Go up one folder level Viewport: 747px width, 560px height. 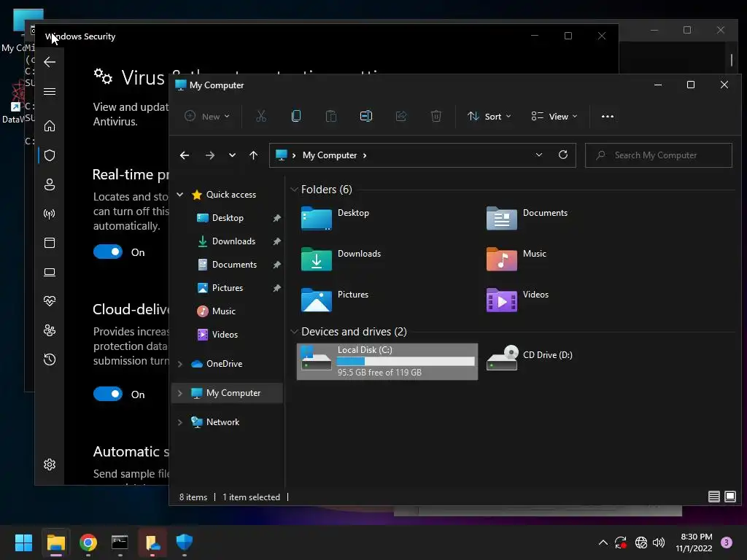(x=253, y=155)
